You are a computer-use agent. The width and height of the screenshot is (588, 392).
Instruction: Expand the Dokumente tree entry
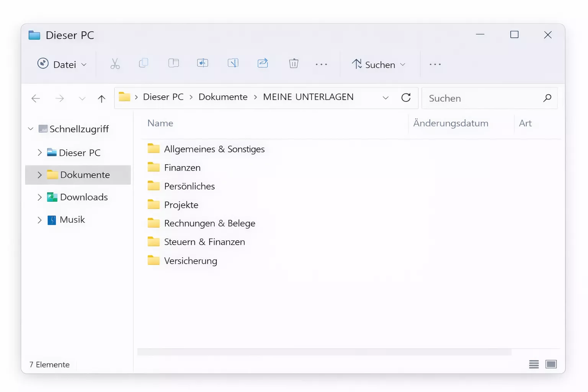(39, 175)
